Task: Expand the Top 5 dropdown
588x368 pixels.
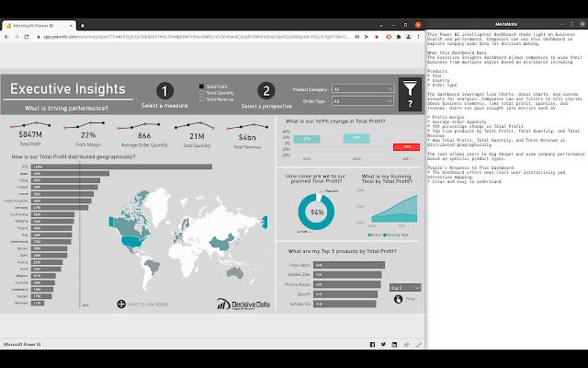Action: coord(405,288)
